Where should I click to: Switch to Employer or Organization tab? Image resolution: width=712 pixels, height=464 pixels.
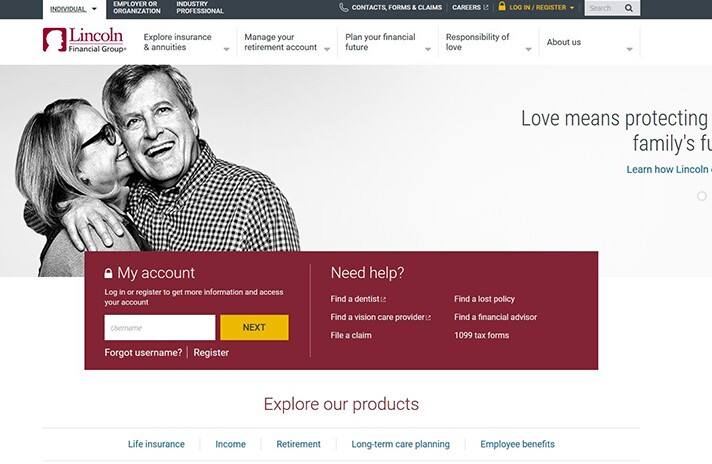point(135,8)
